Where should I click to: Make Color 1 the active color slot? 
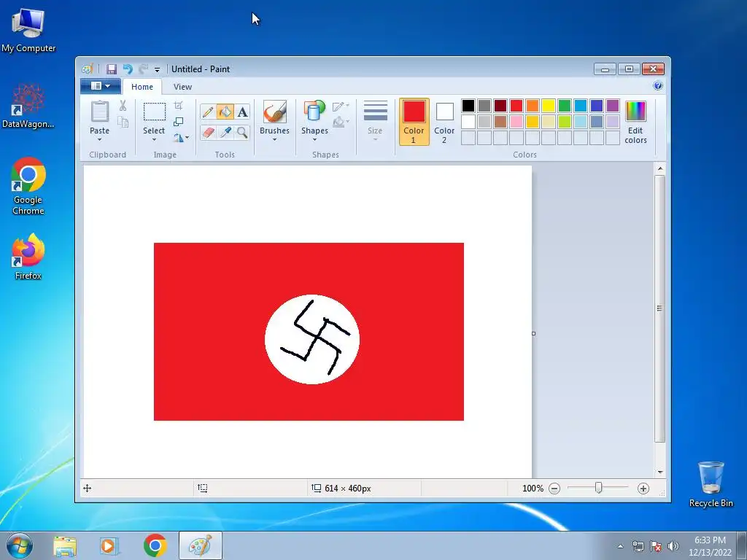pos(414,122)
